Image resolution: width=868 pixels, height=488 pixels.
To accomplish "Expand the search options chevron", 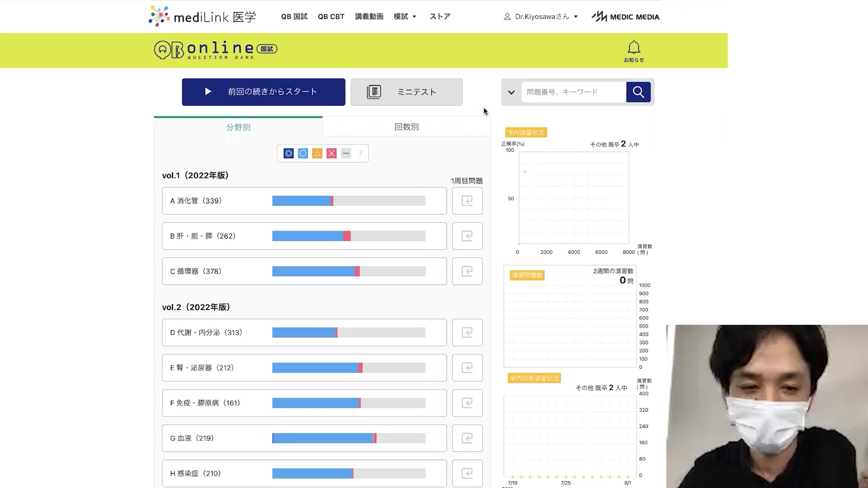I will click(511, 92).
